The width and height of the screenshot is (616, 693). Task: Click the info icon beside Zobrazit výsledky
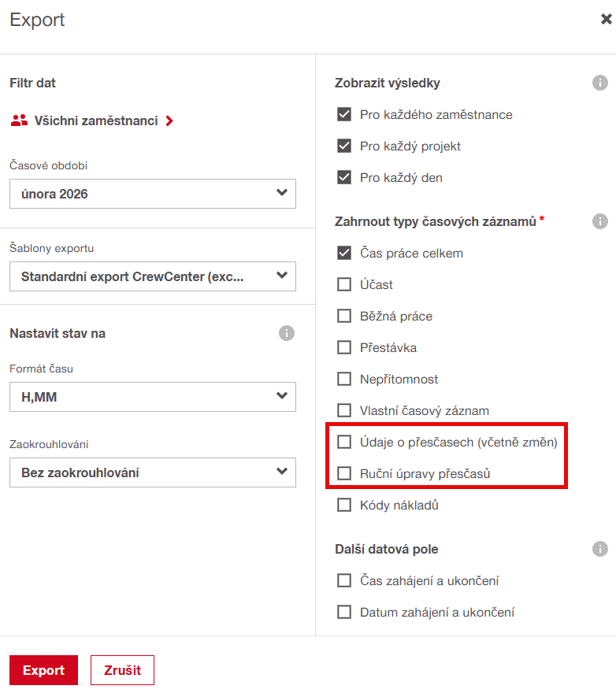click(x=600, y=83)
